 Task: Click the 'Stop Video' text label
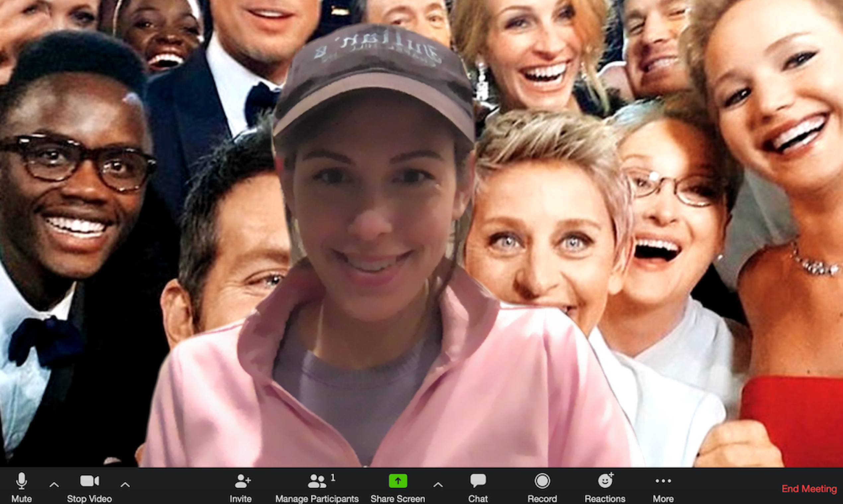[x=89, y=499]
